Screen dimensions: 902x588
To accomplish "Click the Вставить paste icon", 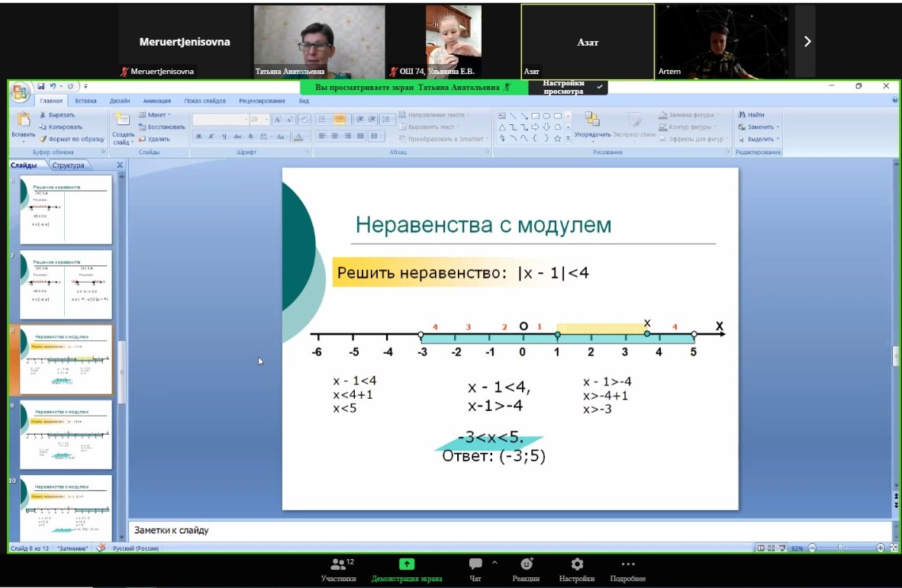I will coord(23,120).
